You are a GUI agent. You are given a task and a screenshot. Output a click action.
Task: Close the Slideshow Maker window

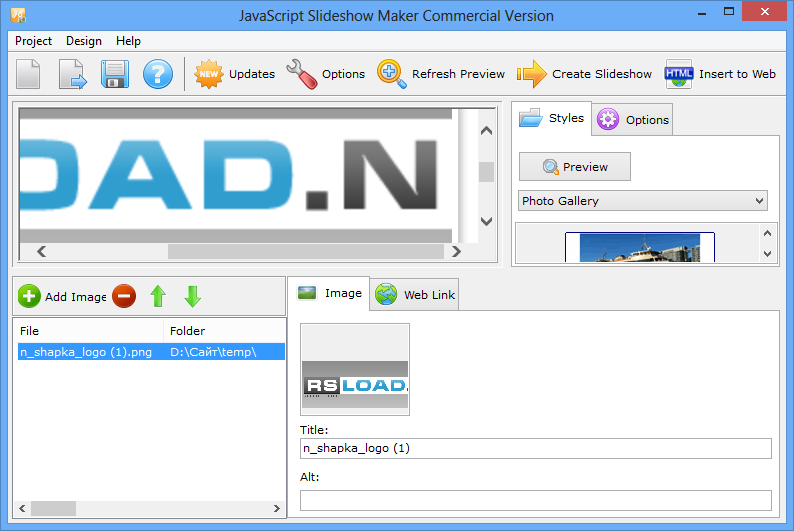(x=765, y=11)
